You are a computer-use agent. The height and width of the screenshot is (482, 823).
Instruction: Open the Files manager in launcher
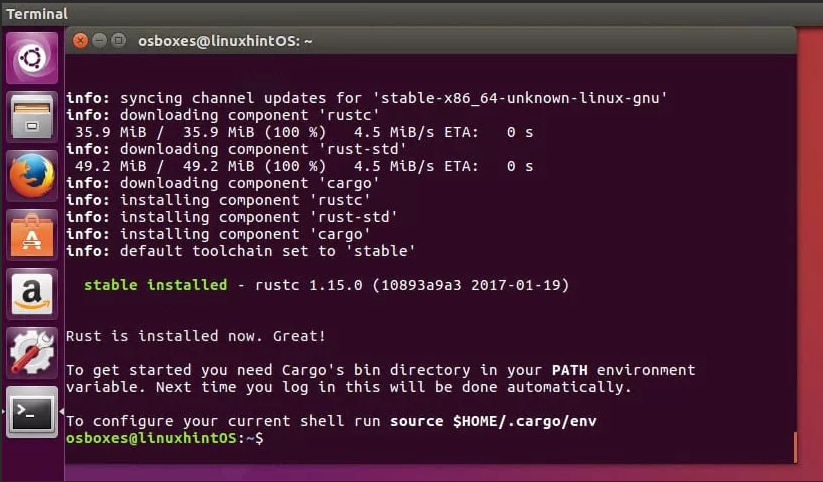click(x=32, y=117)
